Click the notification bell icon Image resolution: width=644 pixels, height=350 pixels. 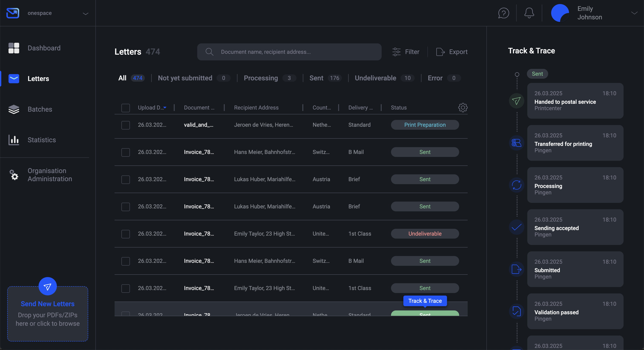coord(529,13)
